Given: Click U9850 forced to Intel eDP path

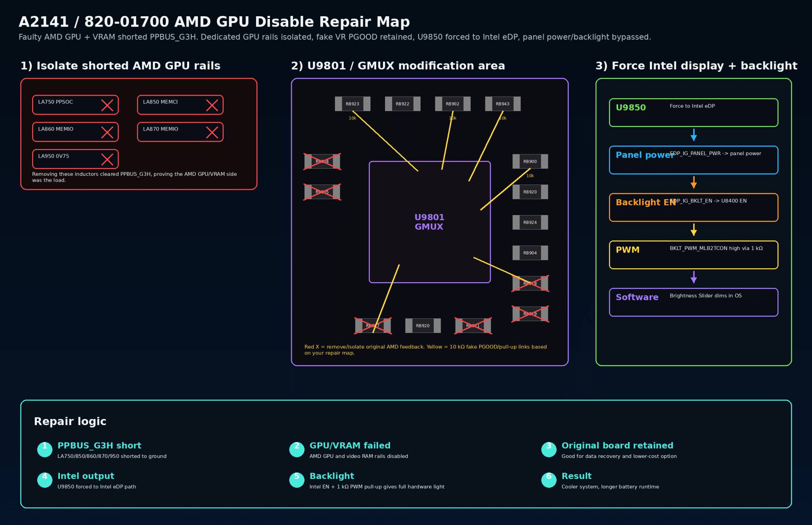Looking at the screenshot, I should point(97,487).
